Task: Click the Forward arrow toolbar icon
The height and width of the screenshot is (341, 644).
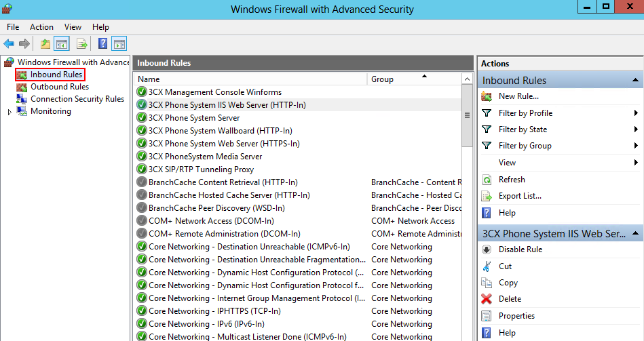Action: [x=24, y=43]
